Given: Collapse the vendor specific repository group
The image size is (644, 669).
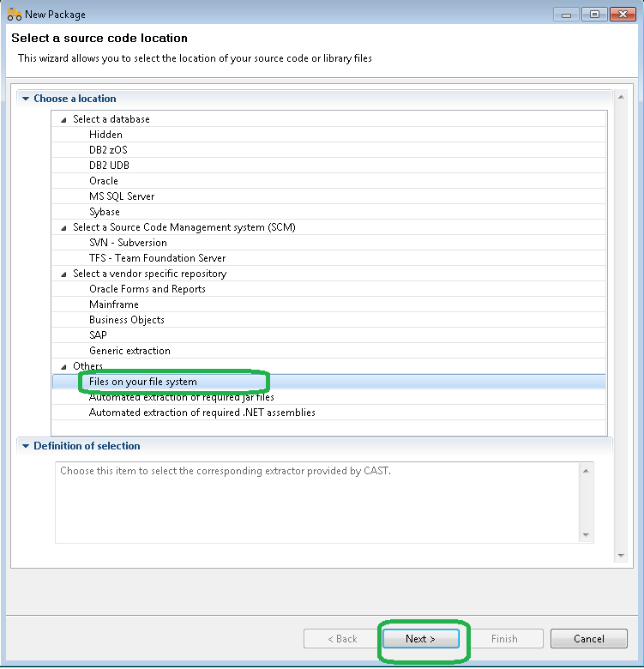Looking at the screenshot, I should click(63, 274).
